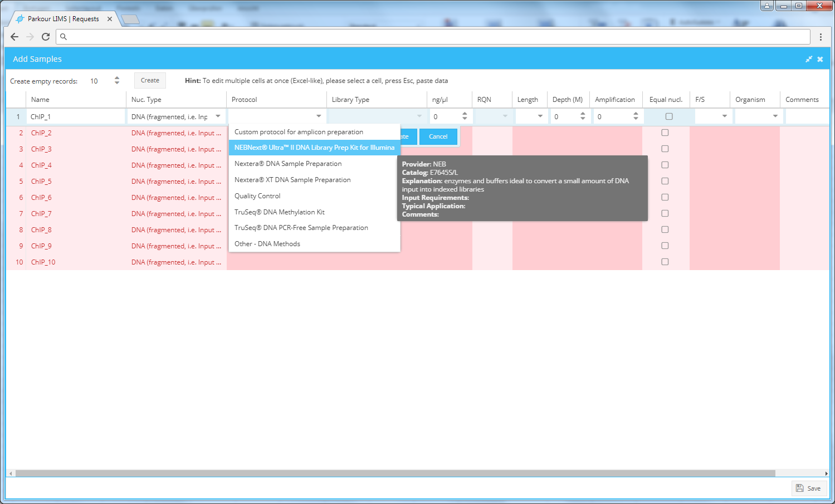Toggle Equal nucl. checkbox for ChIP_2
835x504 pixels.
(x=665, y=133)
